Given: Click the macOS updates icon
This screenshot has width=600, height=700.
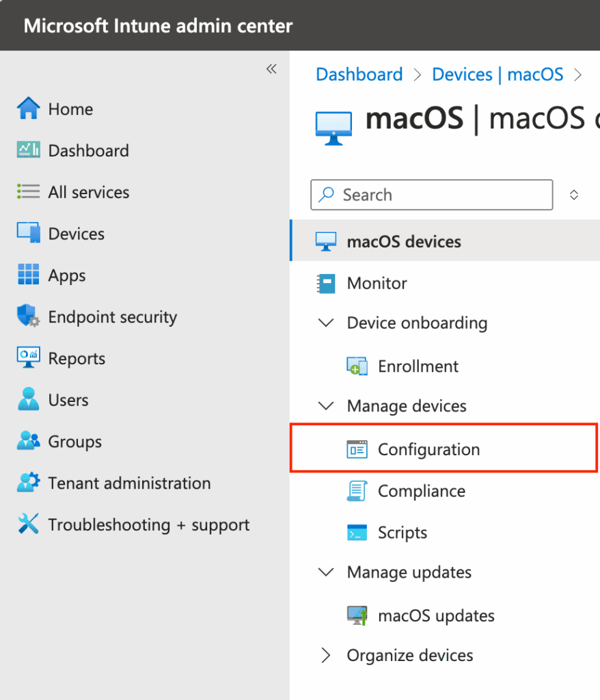Looking at the screenshot, I should click(x=357, y=616).
